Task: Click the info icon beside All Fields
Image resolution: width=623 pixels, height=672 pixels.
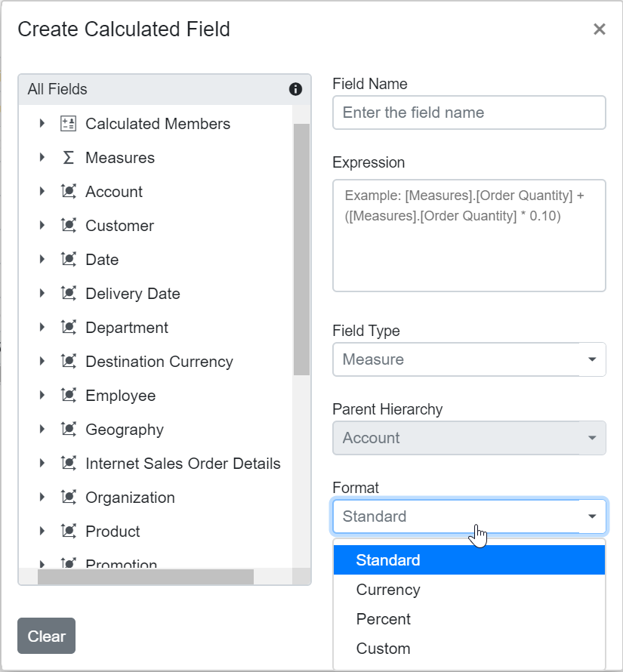Action: tap(295, 89)
